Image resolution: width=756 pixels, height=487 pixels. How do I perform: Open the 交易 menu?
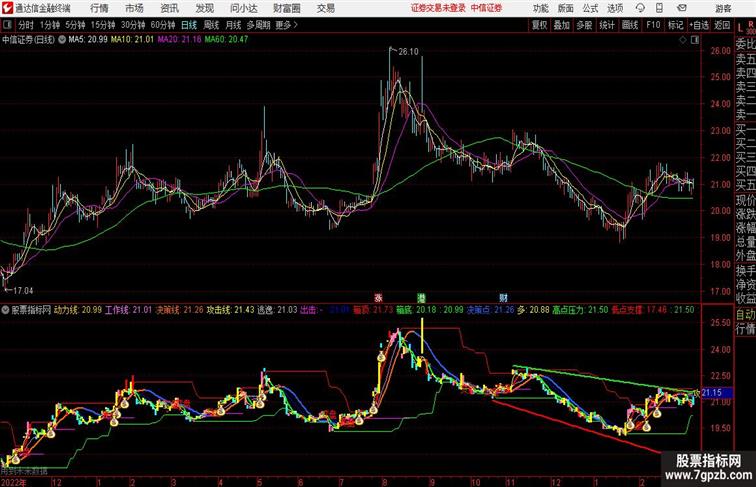[325, 8]
